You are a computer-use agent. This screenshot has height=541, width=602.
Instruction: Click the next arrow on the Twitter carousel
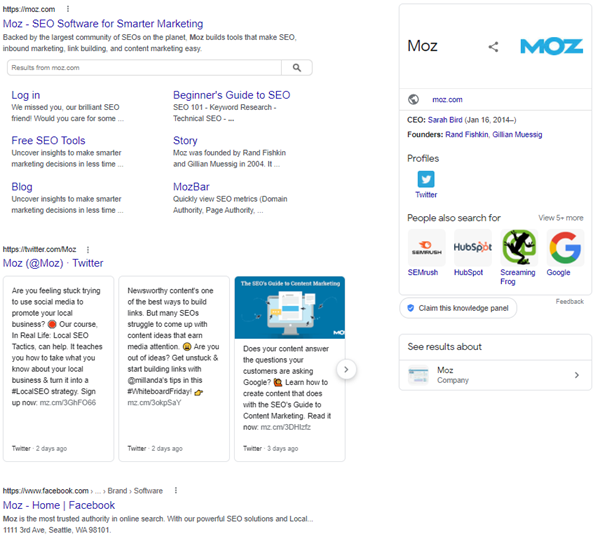pyautogui.click(x=346, y=369)
